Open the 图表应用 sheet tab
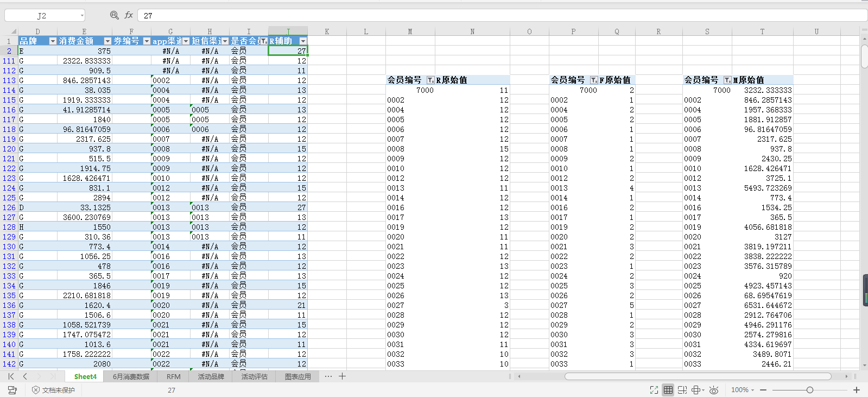868x397 pixels. [x=298, y=376]
